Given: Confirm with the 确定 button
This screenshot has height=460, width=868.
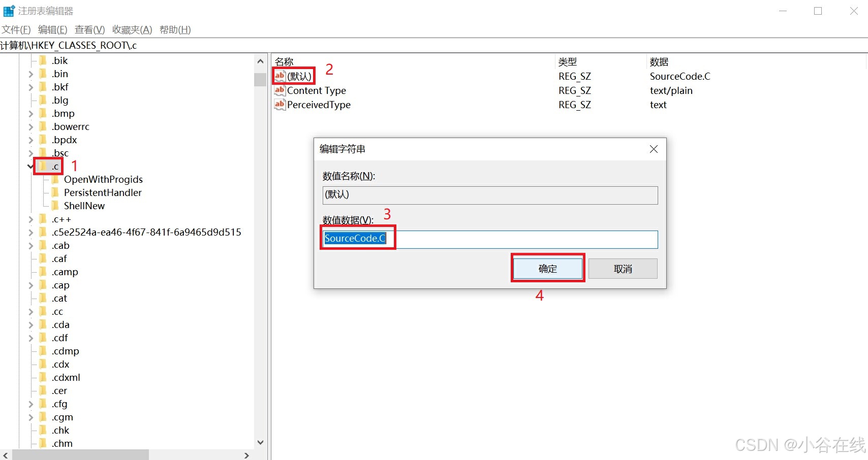Looking at the screenshot, I should (548, 269).
